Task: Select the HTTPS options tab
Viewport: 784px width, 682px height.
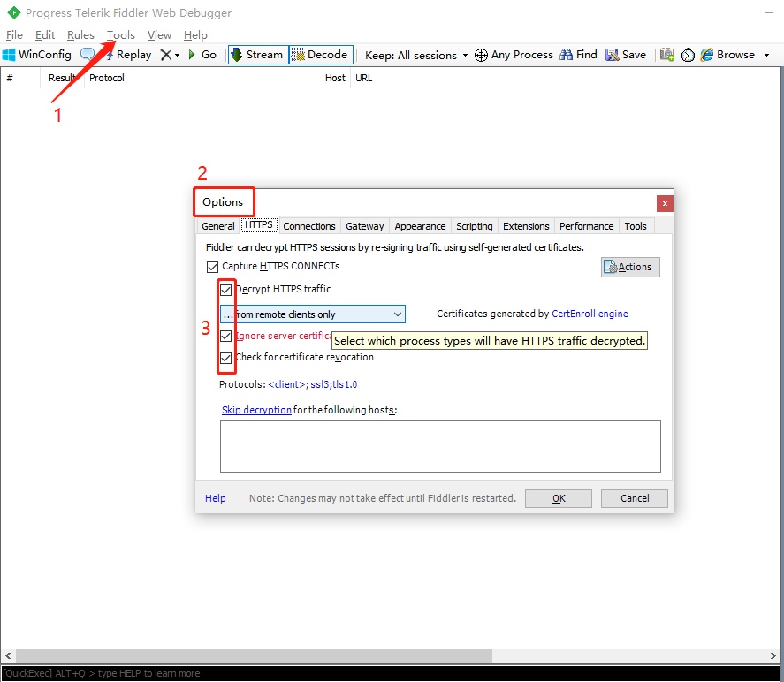Action: 259,225
